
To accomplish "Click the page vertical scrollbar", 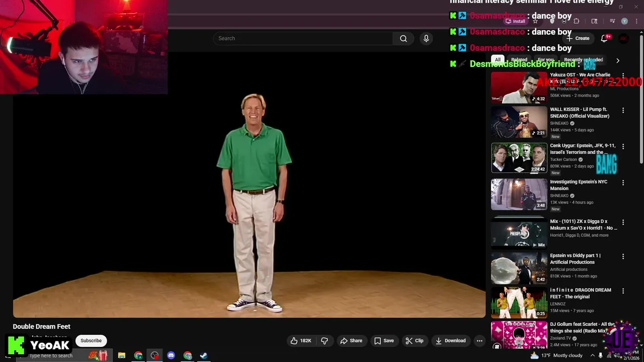I will [x=641, y=101].
